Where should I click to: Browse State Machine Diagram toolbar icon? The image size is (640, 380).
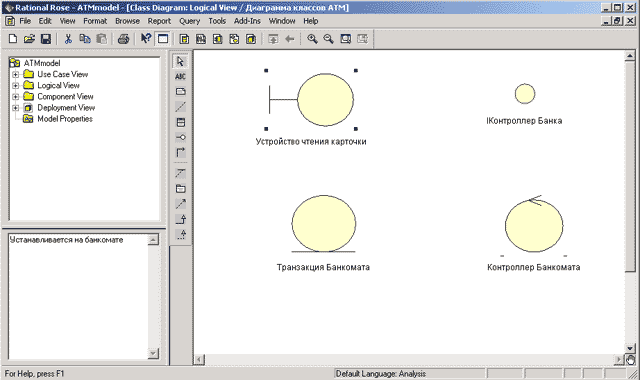[234, 39]
